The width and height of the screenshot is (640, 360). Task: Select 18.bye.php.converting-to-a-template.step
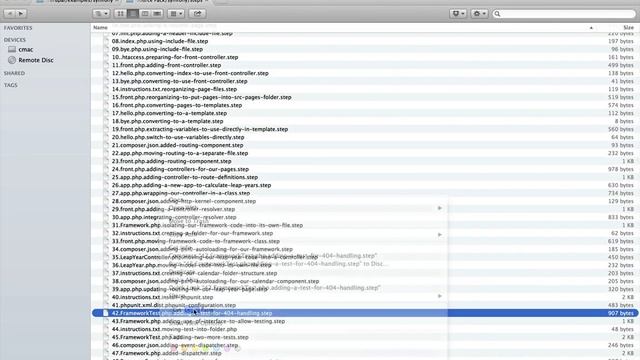167,121
